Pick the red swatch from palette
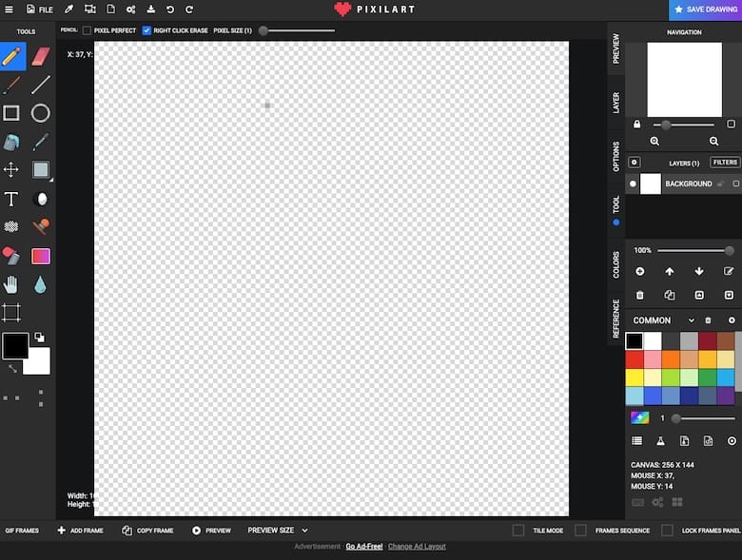 pos(635,359)
